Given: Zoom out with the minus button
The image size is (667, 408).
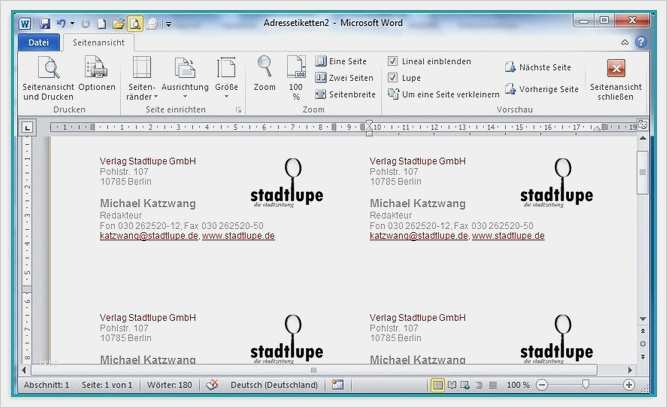Looking at the screenshot, I should [x=542, y=385].
